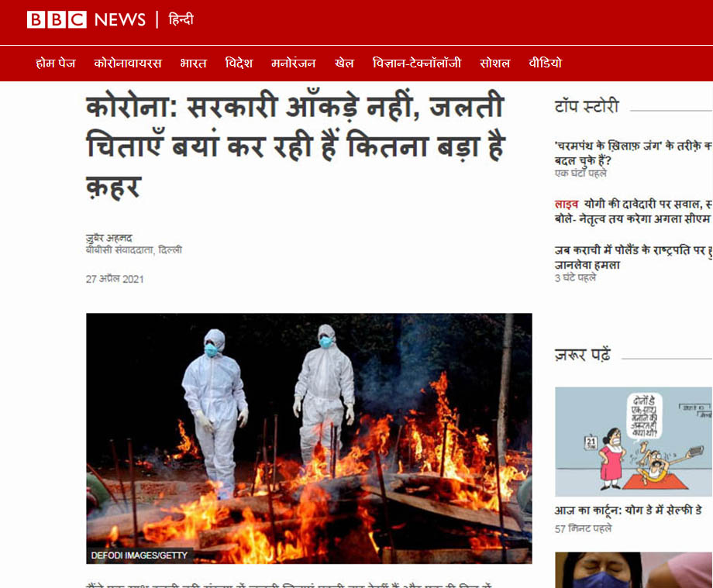Click the article headline about कोरोना
The image size is (713, 588).
(295, 146)
